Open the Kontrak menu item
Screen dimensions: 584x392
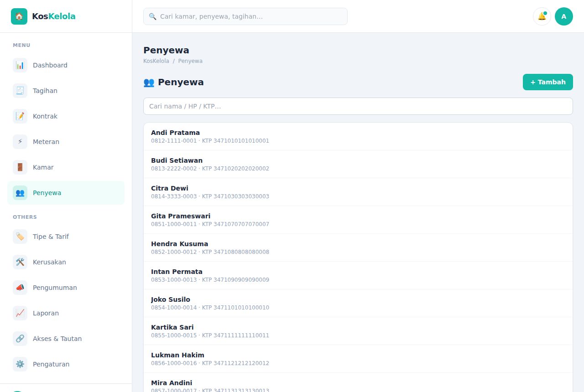[66, 116]
